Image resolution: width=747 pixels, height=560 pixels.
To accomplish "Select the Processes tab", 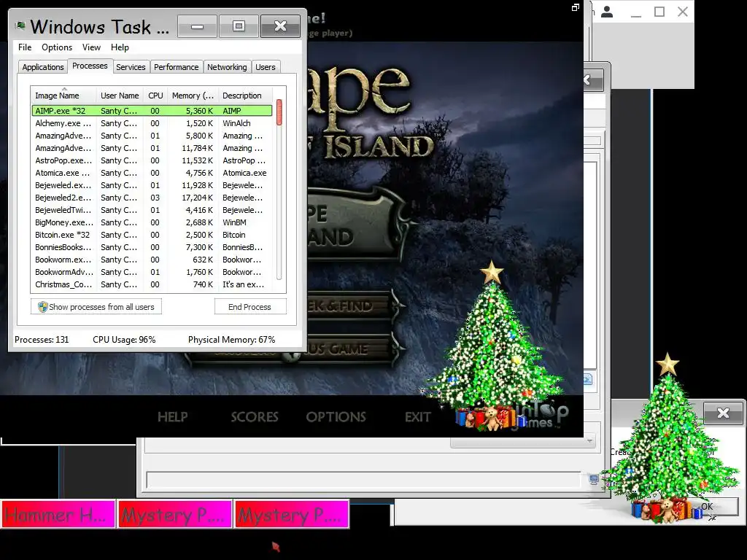I will click(x=90, y=66).
